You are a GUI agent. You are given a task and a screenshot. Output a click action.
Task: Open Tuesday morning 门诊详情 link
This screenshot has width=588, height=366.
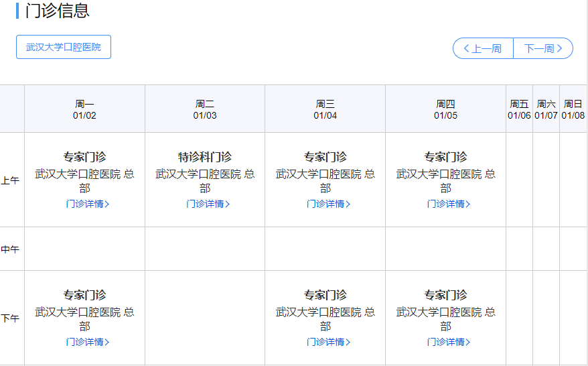pos(208,204)
